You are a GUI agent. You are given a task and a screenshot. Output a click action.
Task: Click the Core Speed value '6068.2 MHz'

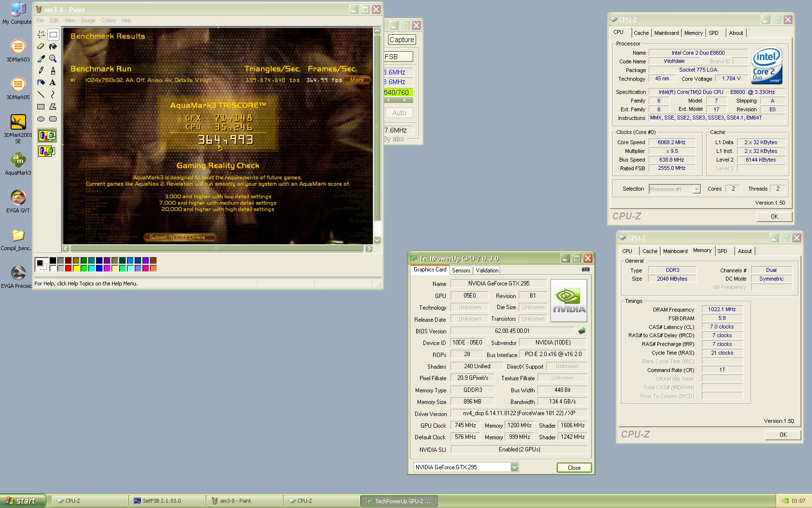(671, 142)
